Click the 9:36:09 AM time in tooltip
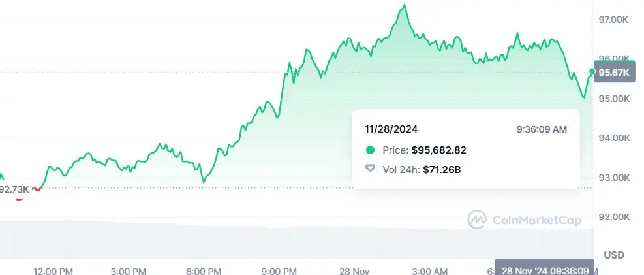 541,129
